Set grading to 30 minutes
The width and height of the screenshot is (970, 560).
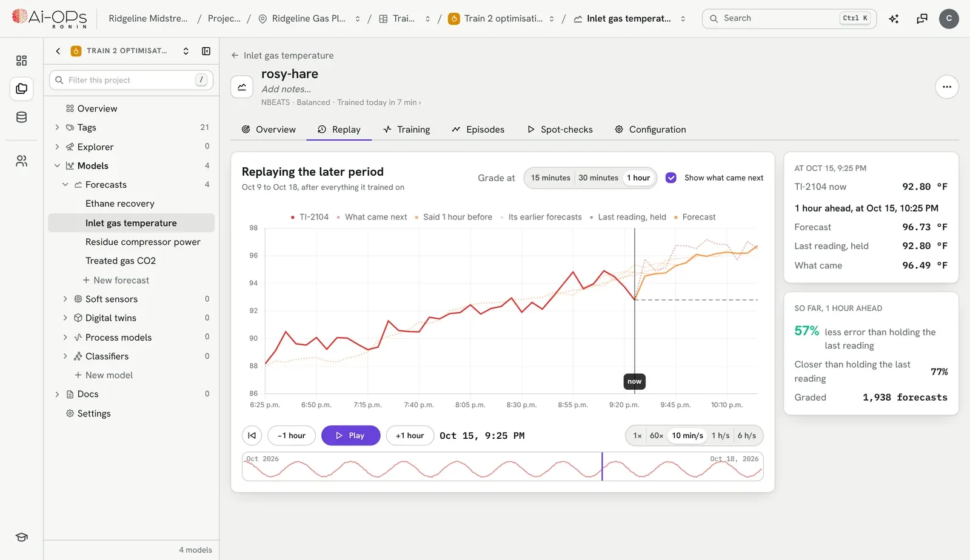tap(598, 178)
